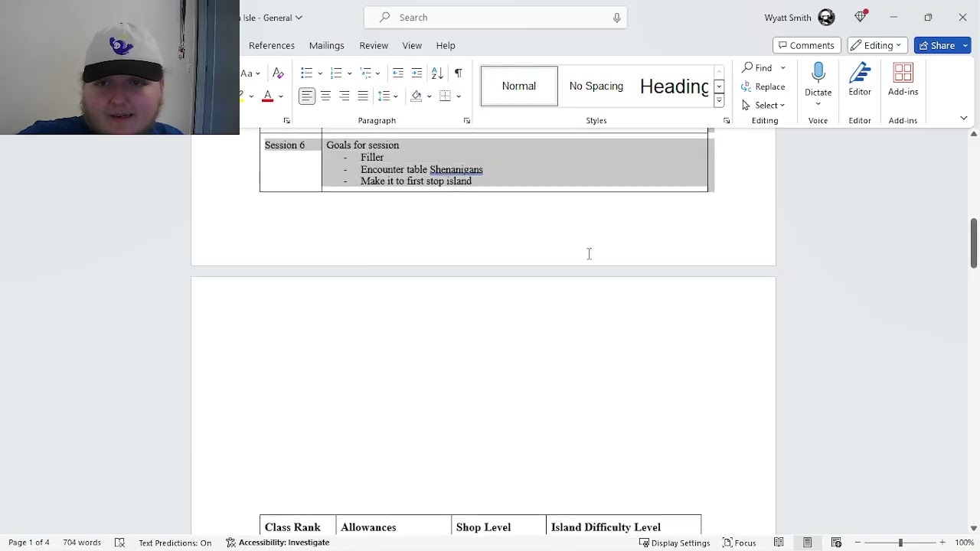This screenshot has width=980, height=551.
Task: Open the Add-ins gallery
Action: coord(903,80)
